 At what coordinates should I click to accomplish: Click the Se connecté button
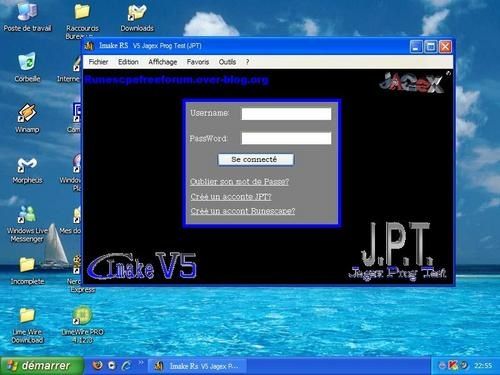tap(256, 159)
